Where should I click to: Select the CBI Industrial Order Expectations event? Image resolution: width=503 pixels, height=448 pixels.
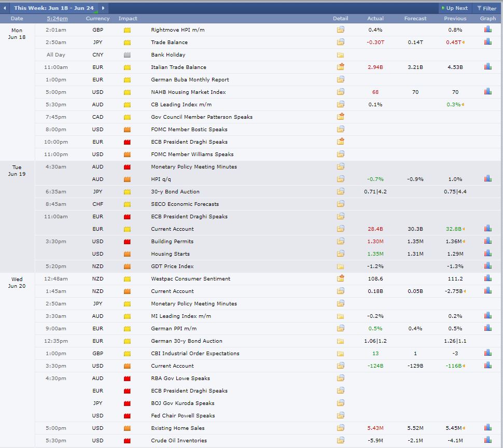[195, 354]
